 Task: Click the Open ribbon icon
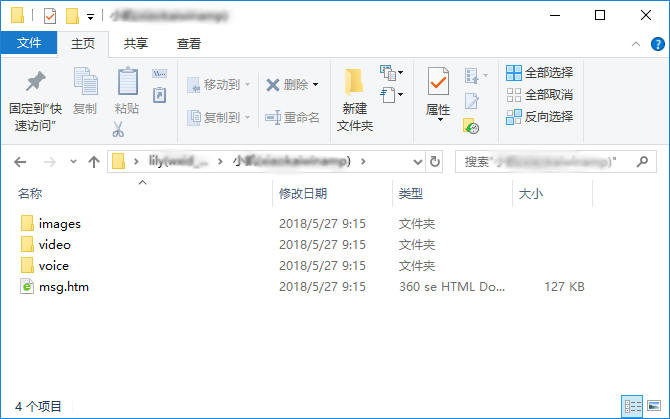tap(472, 76)
